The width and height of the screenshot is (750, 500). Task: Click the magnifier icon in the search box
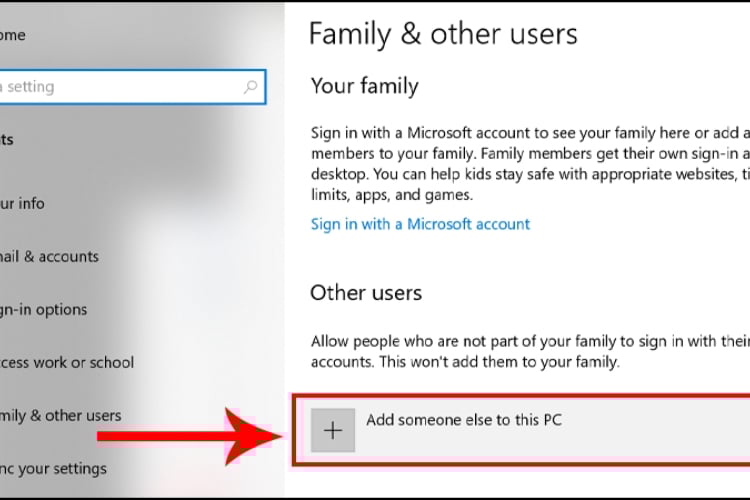[x=250, y=87]
